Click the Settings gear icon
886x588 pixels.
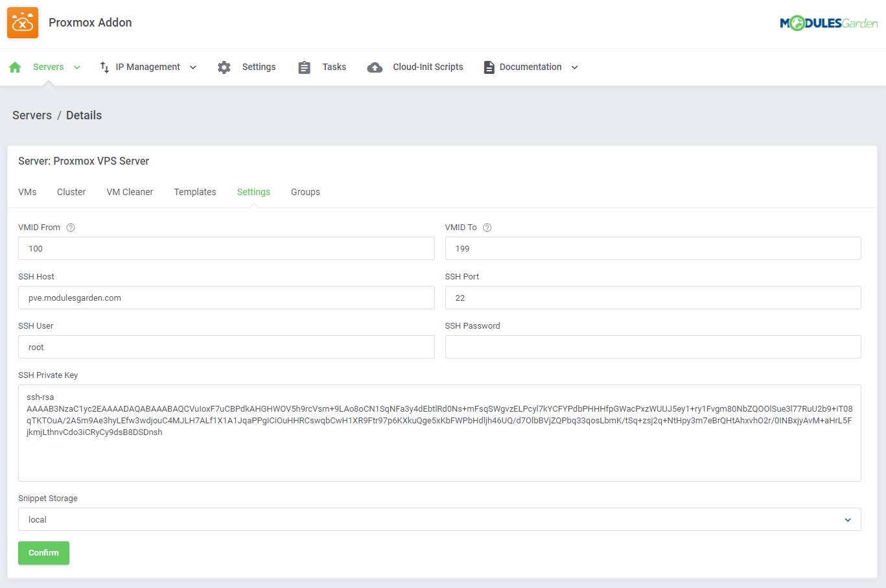pos(224,67)
